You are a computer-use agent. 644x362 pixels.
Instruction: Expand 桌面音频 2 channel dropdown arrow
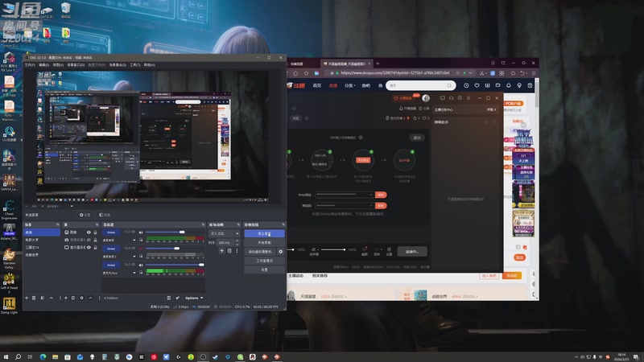[x=134, y=257]
